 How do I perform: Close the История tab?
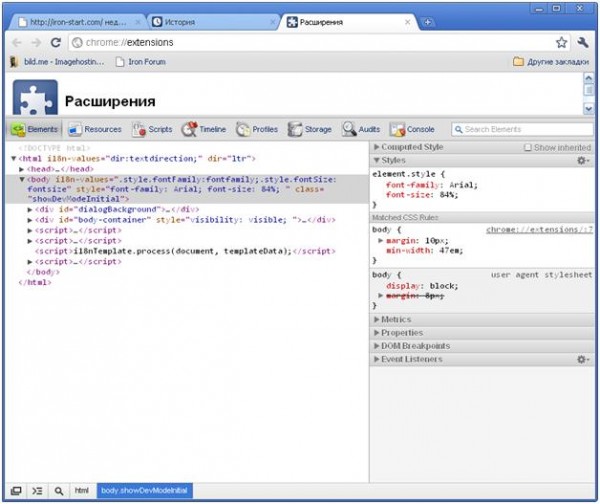click(x=272, y=22)
